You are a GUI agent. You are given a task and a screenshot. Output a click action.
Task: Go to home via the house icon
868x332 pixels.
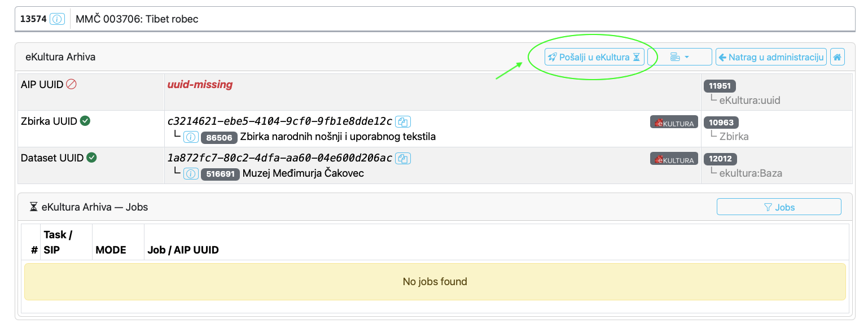click(x=838, y=57)
